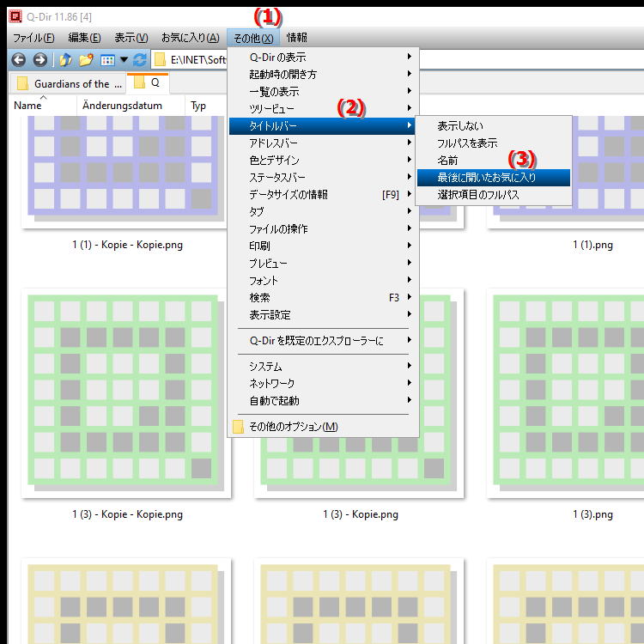Click the folder up-level icon
This screenshot has width=644, height=644.
tap(65, 60)
